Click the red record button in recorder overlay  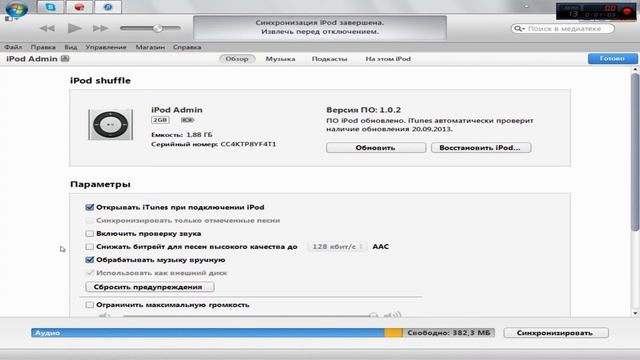coord(627,12)
